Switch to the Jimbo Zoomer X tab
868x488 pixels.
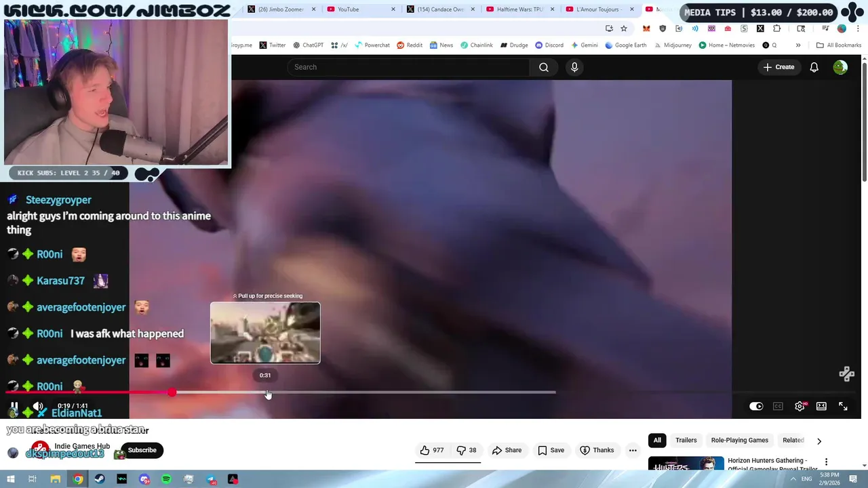coord(280,9)
